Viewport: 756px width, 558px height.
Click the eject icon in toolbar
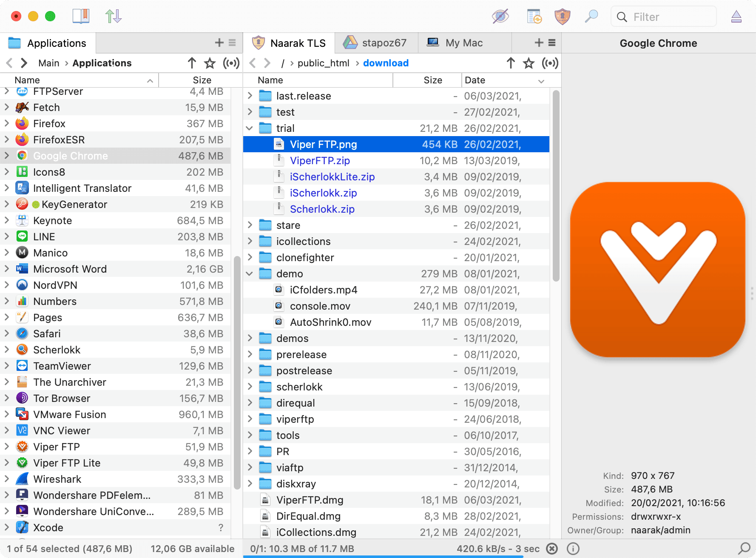[736, 17]
